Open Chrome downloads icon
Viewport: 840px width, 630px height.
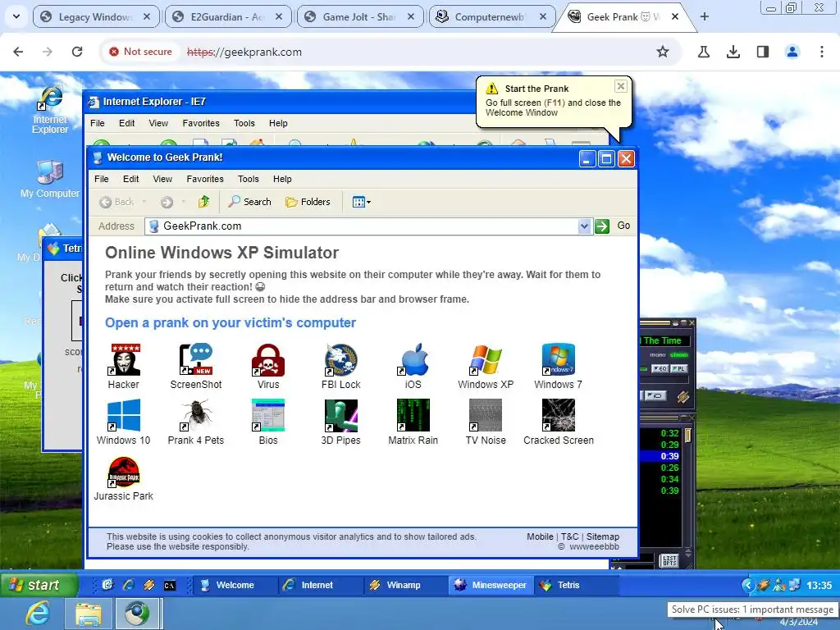click(x=733, y=52)
